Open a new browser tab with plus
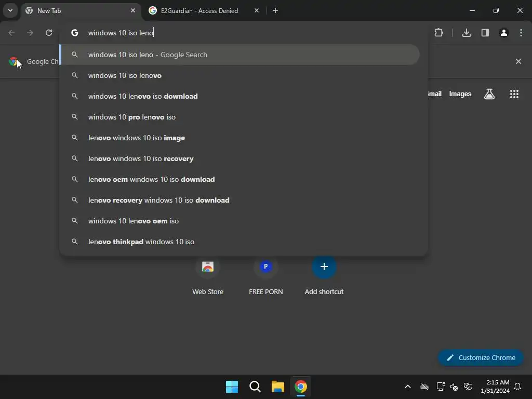The width and height of the screenshot is (532, 399). pos(275,10)
